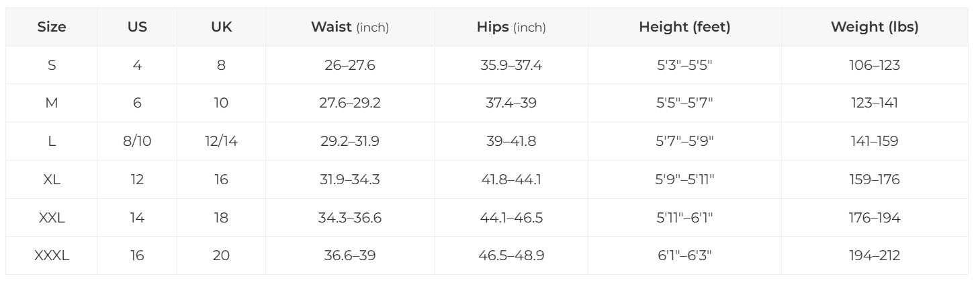980x281 pixels.
Task: Select waist value 26–27.6
Action: click(x=350, y=66)
